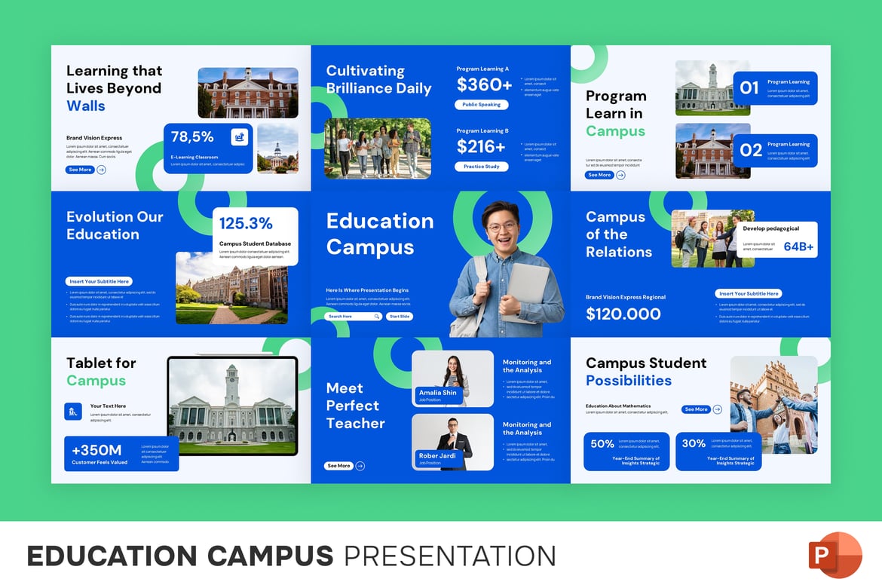Click arrow circle icon on Campus Student Possibilities slide
The image size is (882, 588).
pyautogui.click(x=717, y=409)
